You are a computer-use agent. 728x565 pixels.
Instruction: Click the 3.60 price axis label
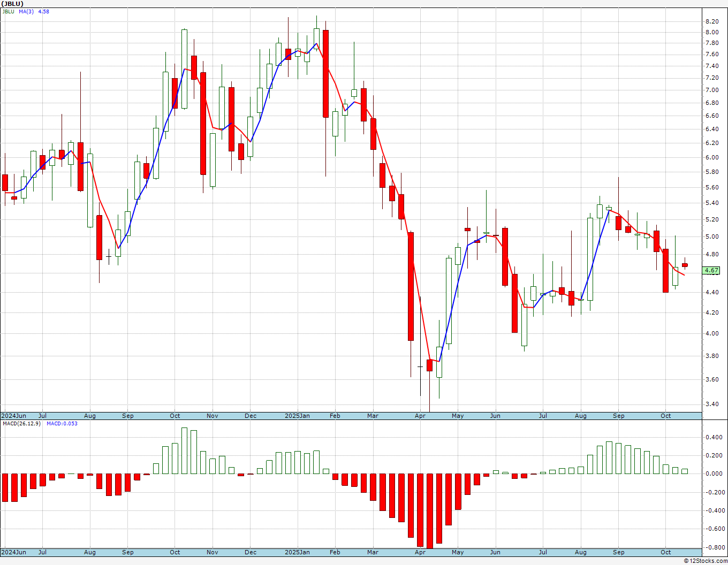pyautogui.click(x=712, y=379)
